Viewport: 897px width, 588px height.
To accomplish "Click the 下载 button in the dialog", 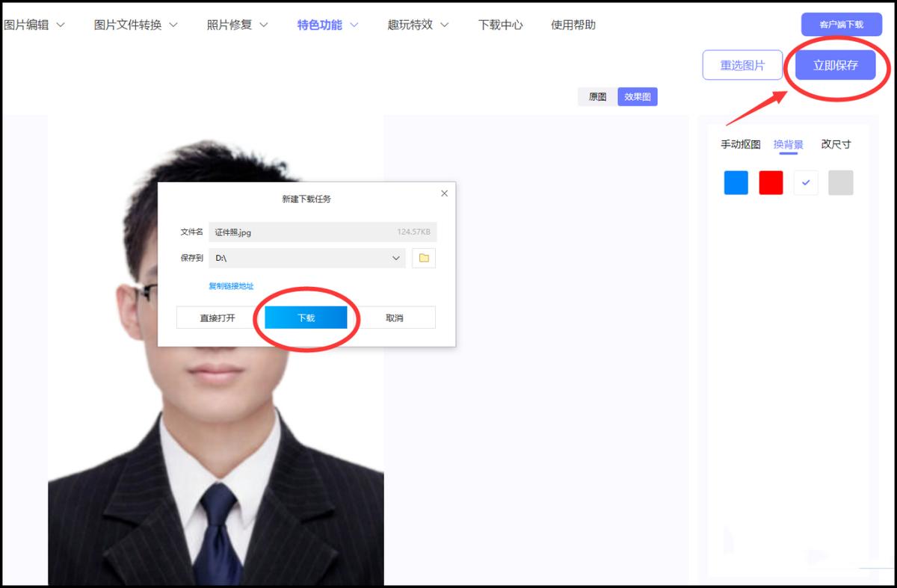I will pyautogui.click(x=305, y=317).
